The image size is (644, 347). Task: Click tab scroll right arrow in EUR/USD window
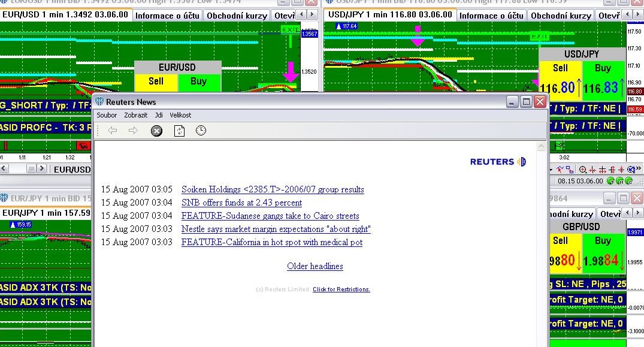coord(312,15)
